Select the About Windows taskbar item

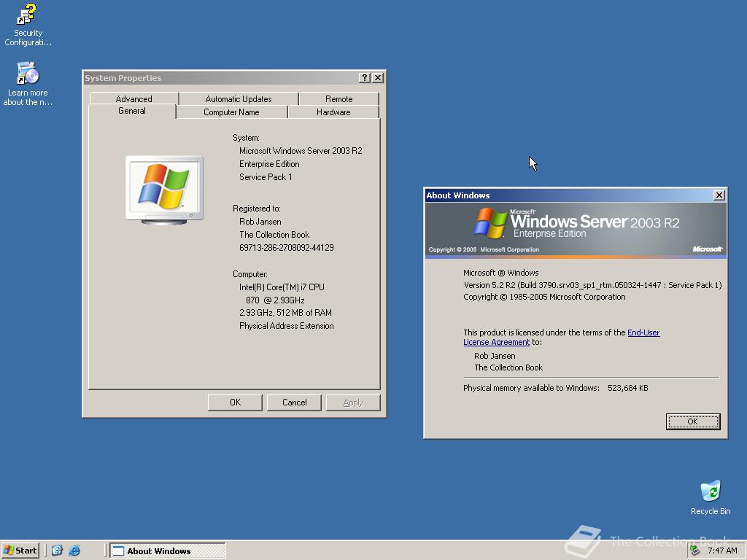click(167, 550)
